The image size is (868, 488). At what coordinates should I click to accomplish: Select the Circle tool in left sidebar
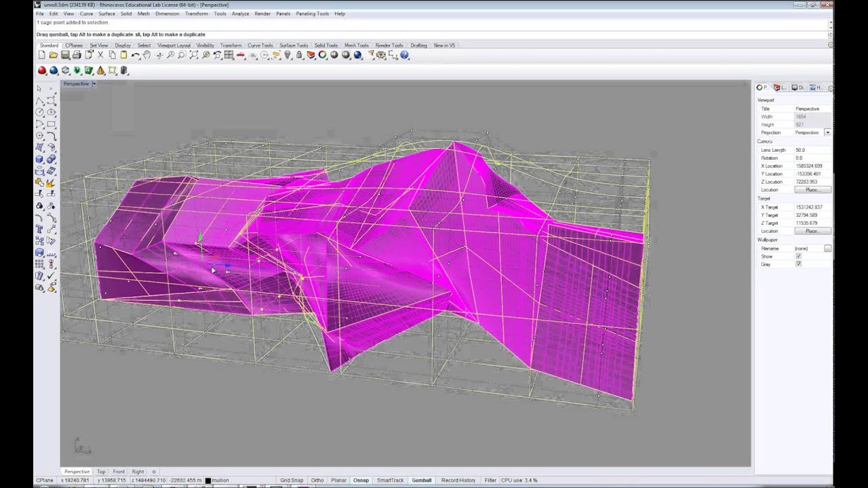click(39, 113)
